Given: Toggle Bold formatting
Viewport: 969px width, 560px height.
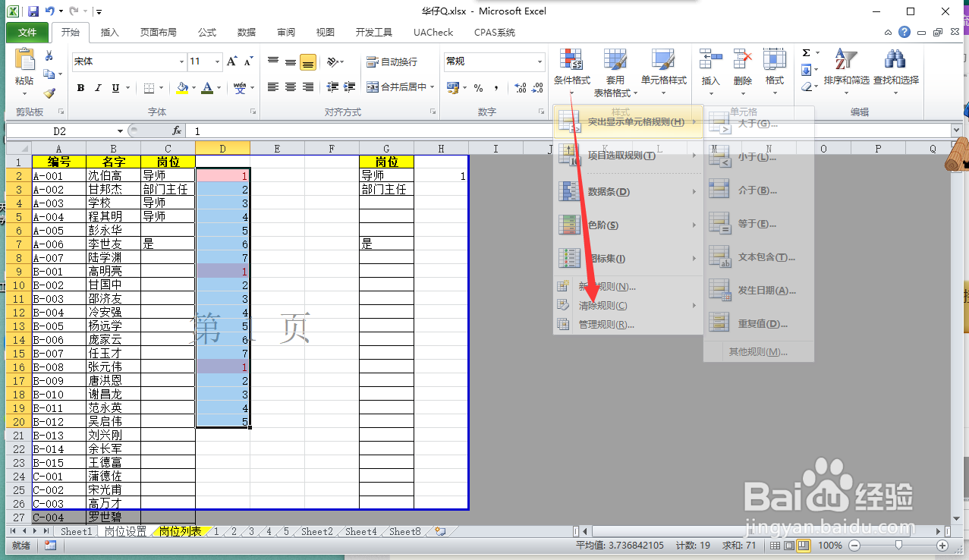Looking at the screenshot, I should click(80, 88).
